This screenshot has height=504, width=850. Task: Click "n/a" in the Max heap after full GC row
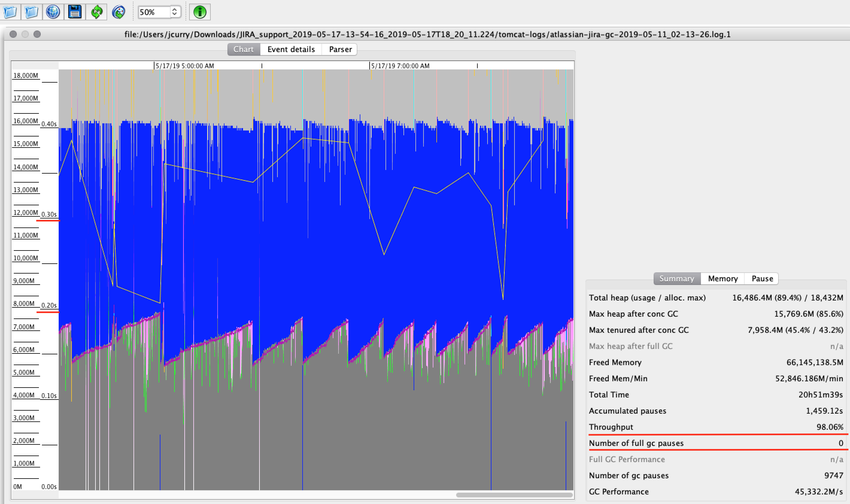837,346
